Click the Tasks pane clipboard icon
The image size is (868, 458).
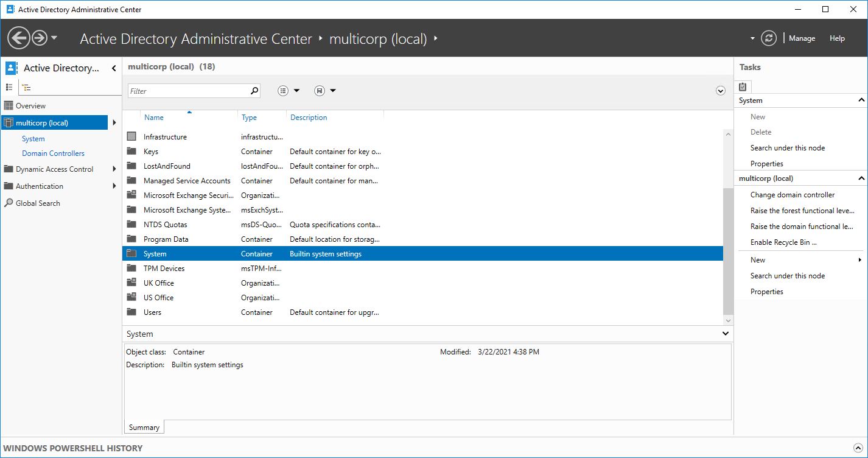(743, 86)
